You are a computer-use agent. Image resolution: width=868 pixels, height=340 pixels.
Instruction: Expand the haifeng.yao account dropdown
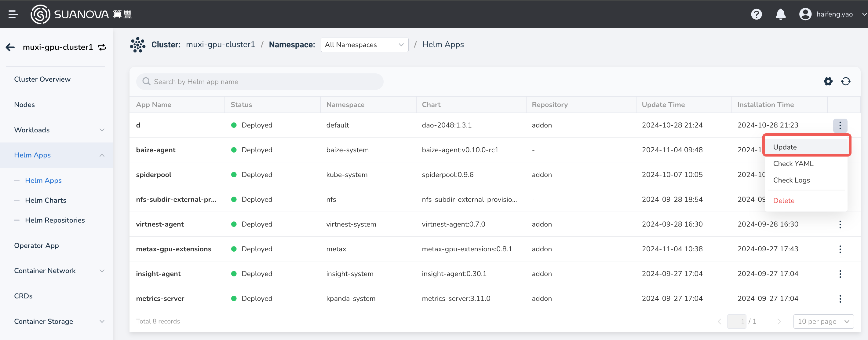click(864, 14)
